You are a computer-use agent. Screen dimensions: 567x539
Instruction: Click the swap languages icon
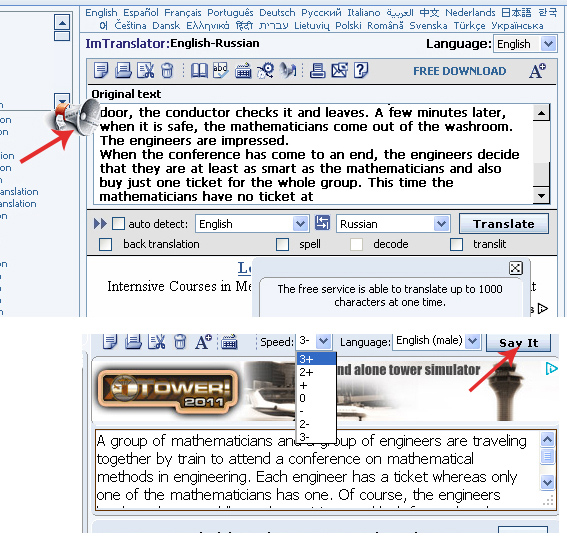[322, 223]
